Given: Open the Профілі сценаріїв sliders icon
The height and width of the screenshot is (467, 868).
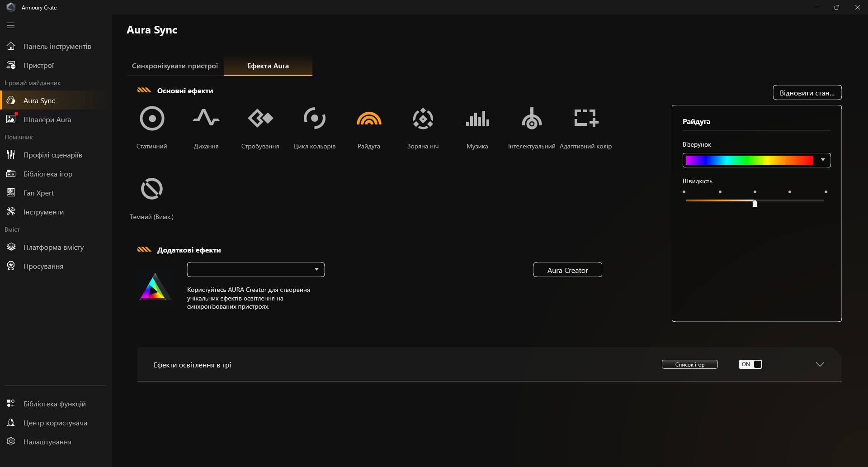Looking at the screenshot, I should tap(11, 155).
